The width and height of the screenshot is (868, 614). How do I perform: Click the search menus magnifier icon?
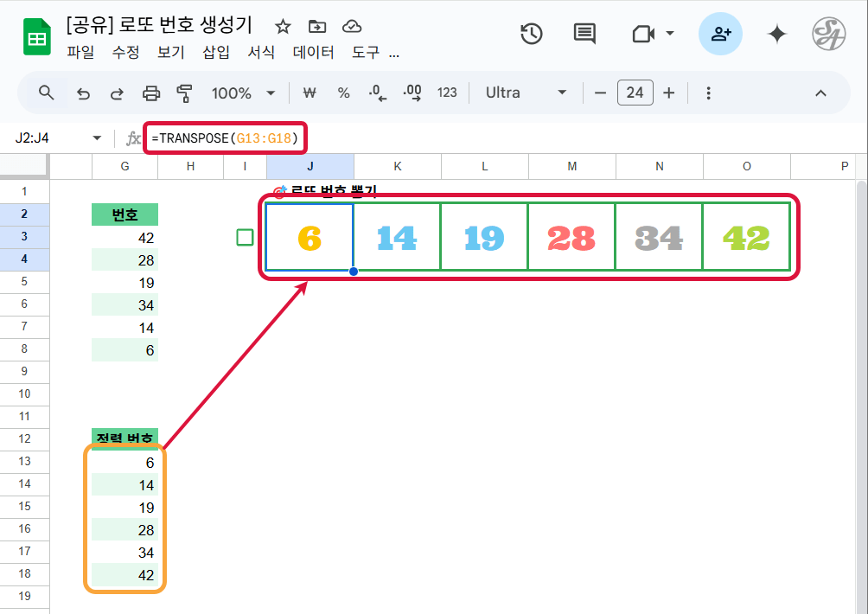[x=47, y=93]
